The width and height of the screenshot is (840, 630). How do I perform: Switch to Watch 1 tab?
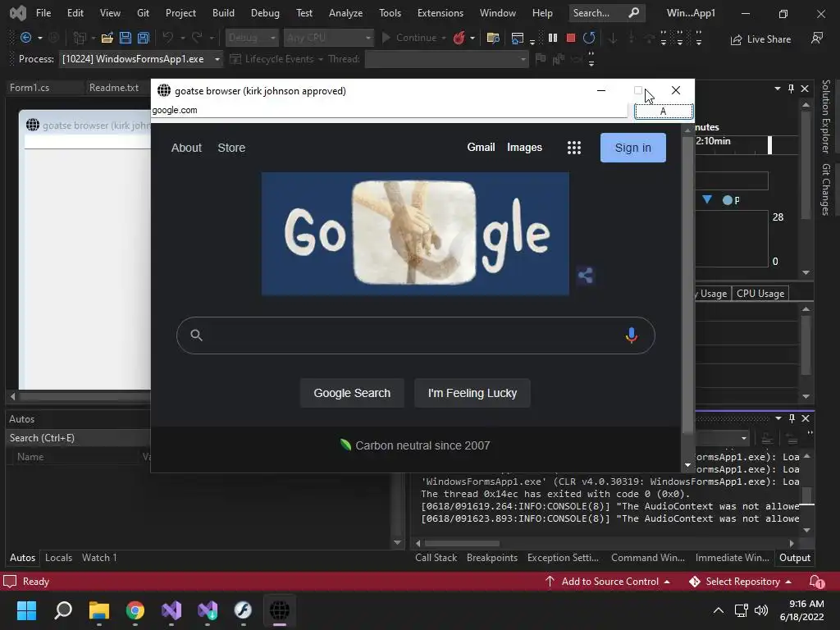point(99,558)
